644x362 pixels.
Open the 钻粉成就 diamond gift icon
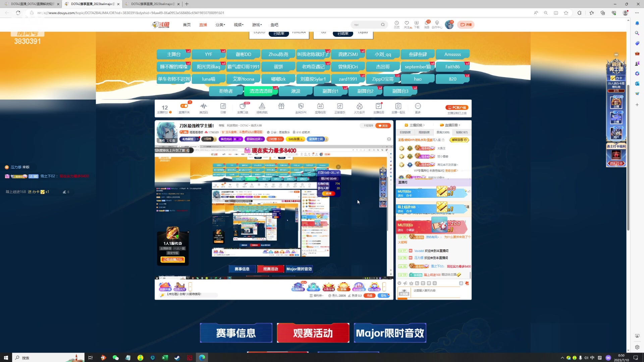tap(374, 287)
